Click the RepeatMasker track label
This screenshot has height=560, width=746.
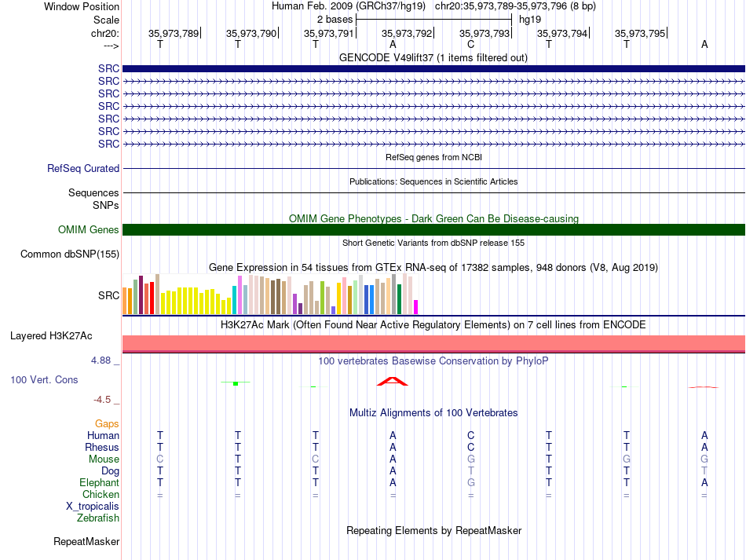click(x=86, y=541)
